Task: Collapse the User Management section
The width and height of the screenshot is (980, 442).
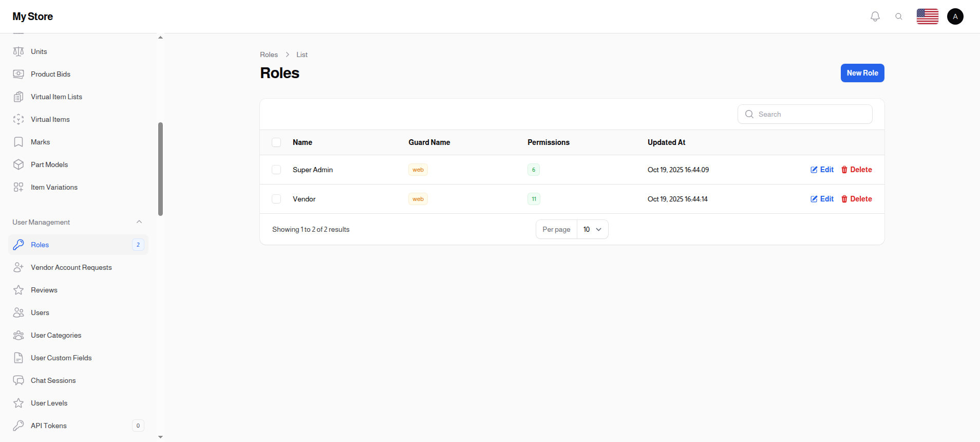Action: [139, 222]
